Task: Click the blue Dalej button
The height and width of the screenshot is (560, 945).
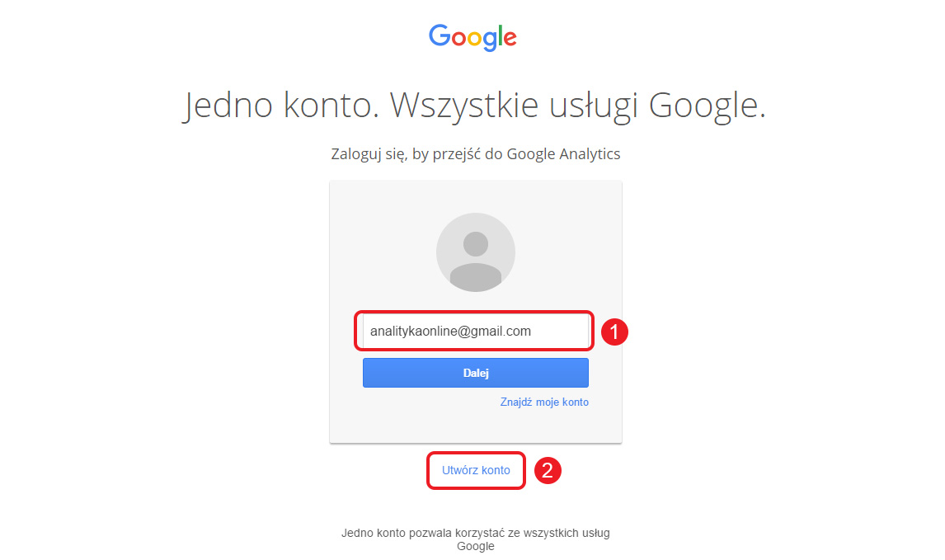Action: (476, 373)
